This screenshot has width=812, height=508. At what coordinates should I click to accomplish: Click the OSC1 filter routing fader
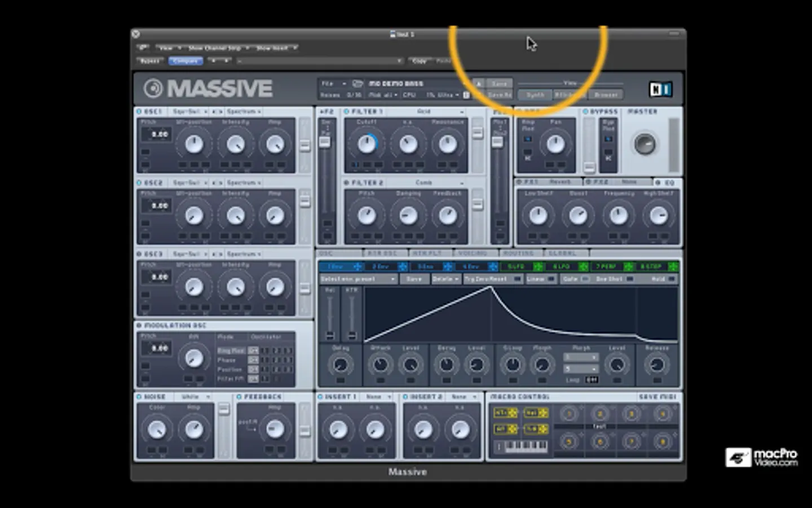pyautogui.click(x=304, y=145)
